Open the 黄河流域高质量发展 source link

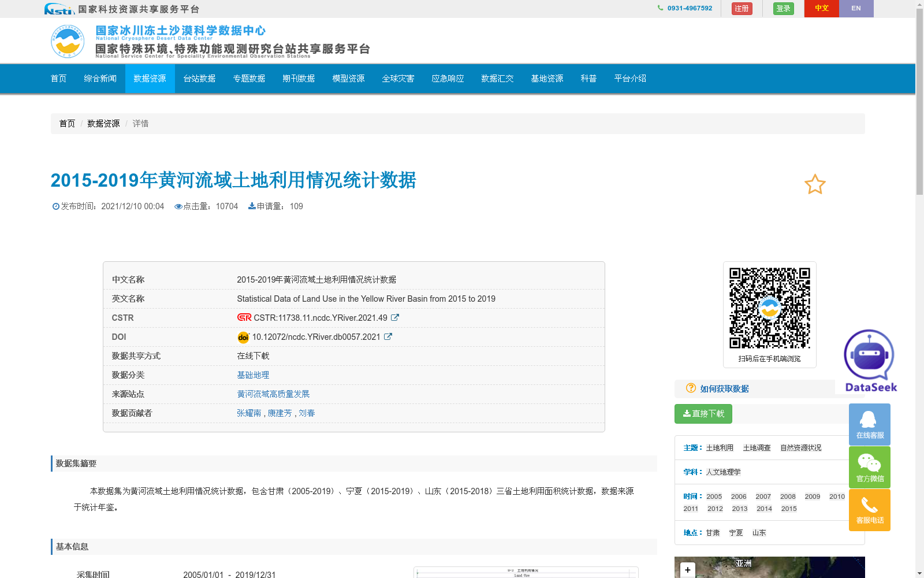[273, 394]
